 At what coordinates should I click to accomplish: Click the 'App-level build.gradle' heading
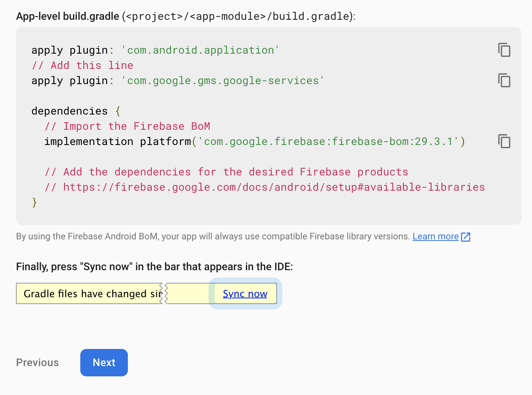coord(68,16)
